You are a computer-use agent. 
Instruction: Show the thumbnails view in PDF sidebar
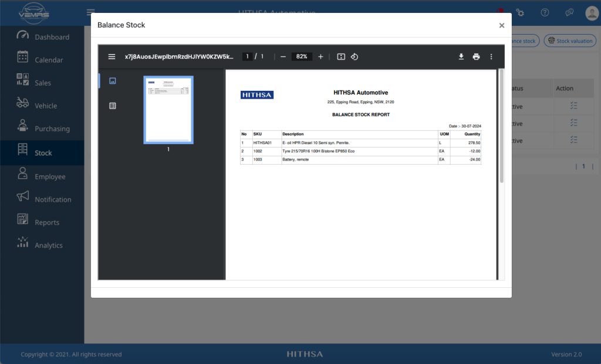(x=112, y=81)
